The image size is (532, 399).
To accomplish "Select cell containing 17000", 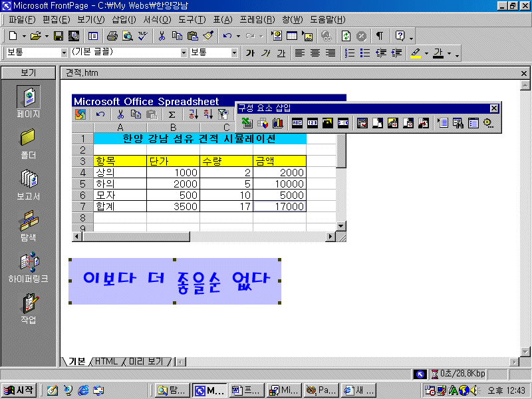I will pos(279,206).
